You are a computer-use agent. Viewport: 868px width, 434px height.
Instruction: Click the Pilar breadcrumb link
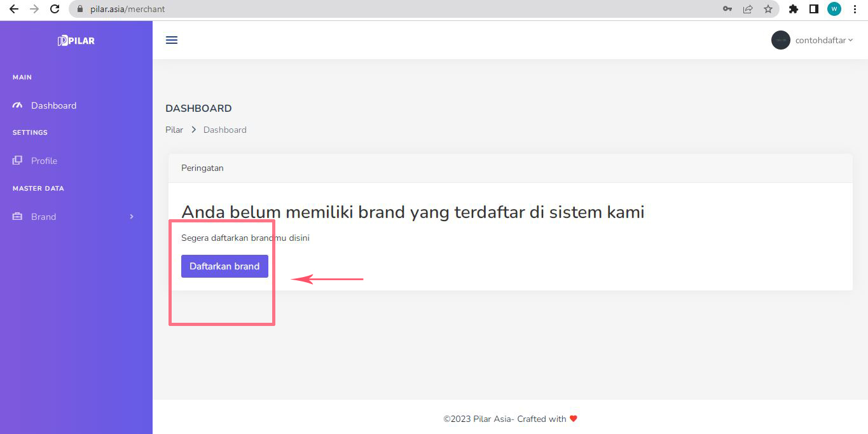pos(174,130)
